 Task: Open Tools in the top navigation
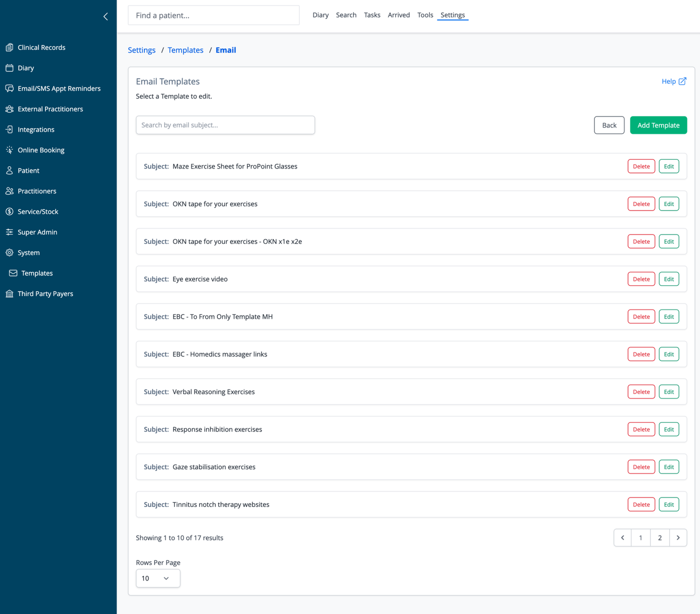[425, 15]
